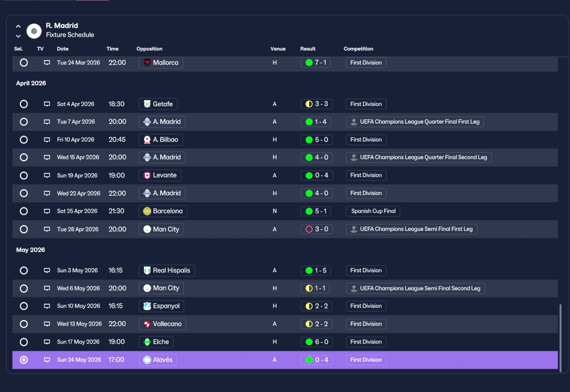570x392 pixels.
Task: Click the Real Hispalis crest icon
Action: point(147,271)
